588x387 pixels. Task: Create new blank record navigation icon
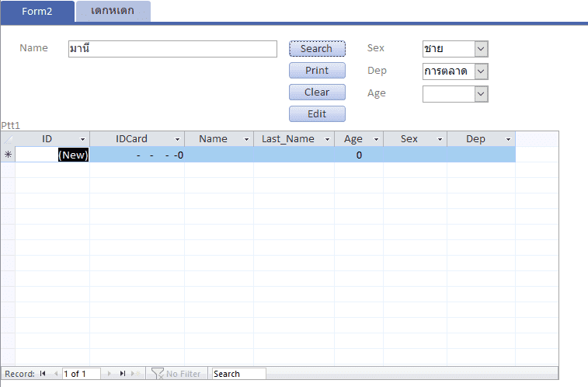click(135, 374)
